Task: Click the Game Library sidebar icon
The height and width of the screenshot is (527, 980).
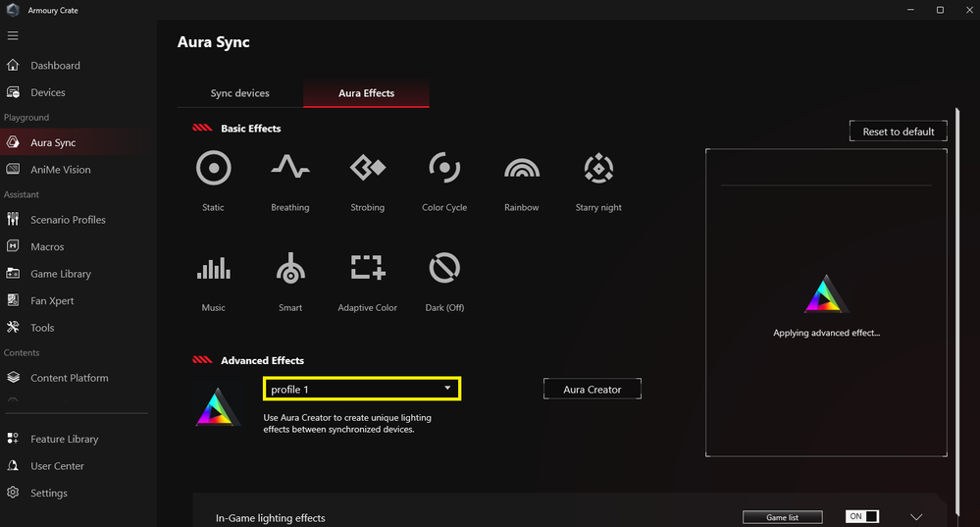Action: [x=13, y=273]
